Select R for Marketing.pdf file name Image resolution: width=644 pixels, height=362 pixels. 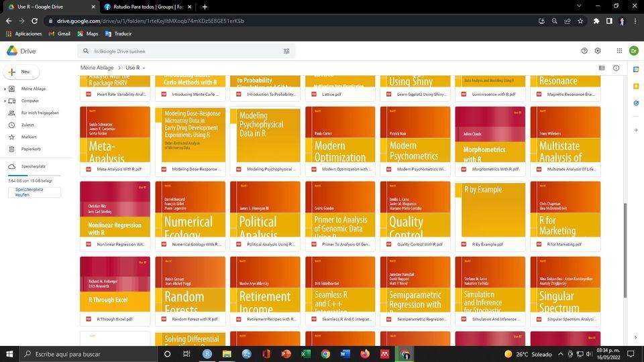(564, 244)
